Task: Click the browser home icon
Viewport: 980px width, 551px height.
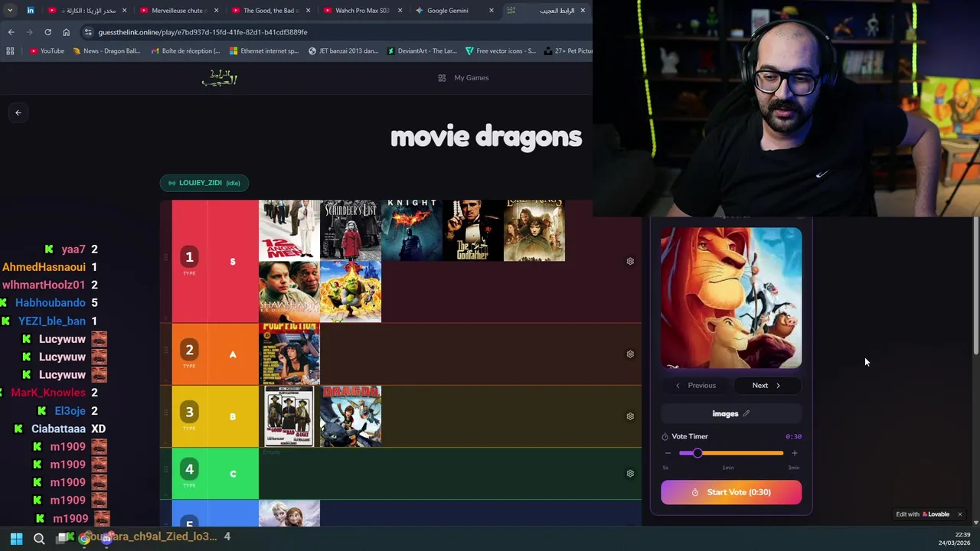Action: pos(66,32)
